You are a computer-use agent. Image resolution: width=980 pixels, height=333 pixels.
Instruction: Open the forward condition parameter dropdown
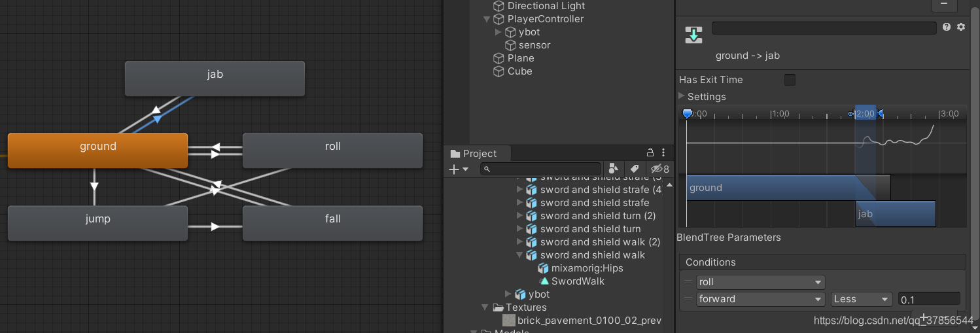click(760, 299)
